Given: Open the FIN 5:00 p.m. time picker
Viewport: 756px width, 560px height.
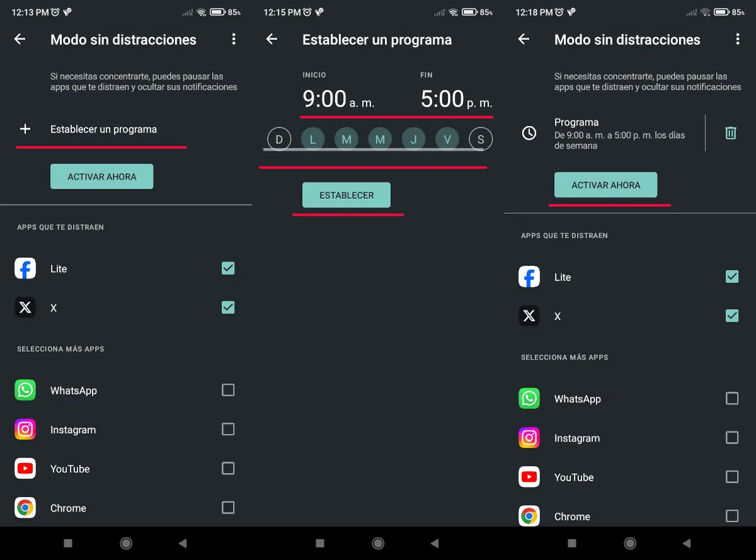Looking at the screenshot, I should click(x=456, y=100).
